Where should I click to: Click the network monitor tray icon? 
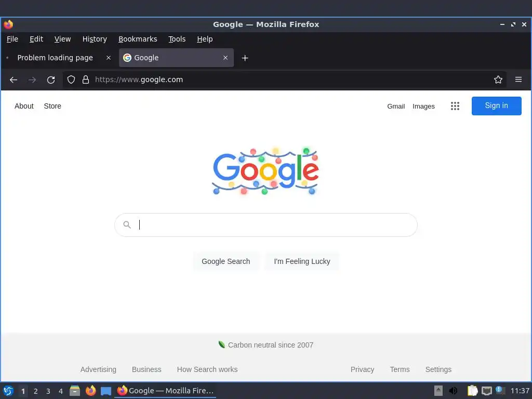pyautogui.click(x=486, y=391)
